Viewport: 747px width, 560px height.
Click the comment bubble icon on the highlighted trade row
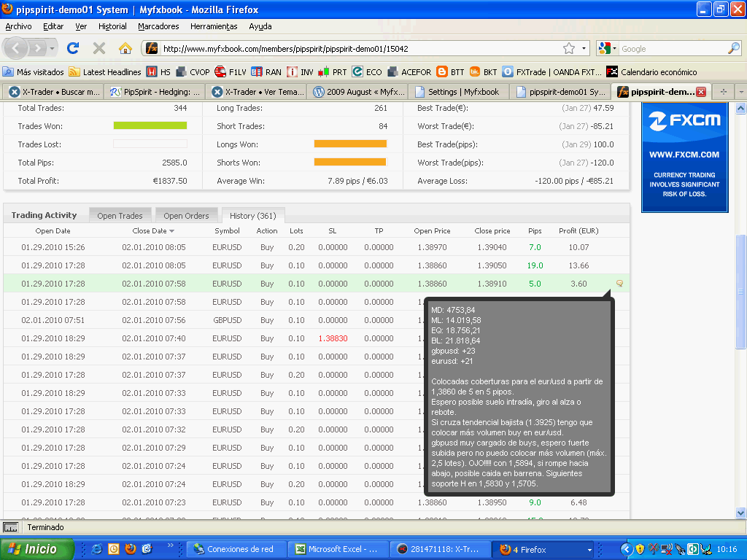[x=619, y=284]
